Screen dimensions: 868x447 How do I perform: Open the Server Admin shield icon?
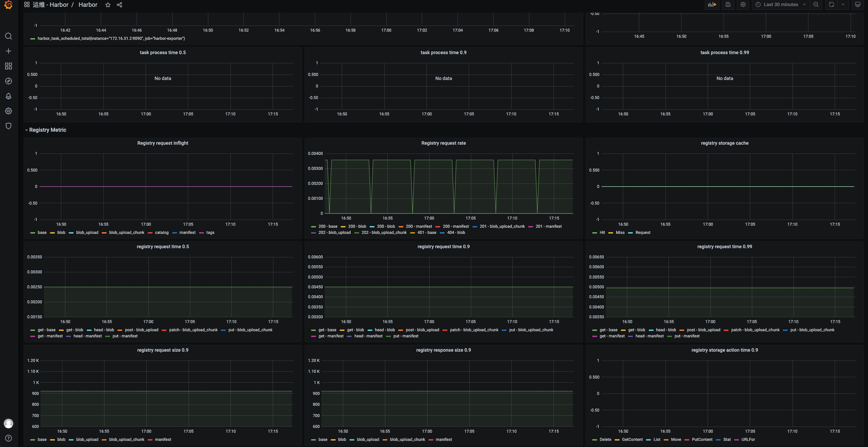coord(9,126)
